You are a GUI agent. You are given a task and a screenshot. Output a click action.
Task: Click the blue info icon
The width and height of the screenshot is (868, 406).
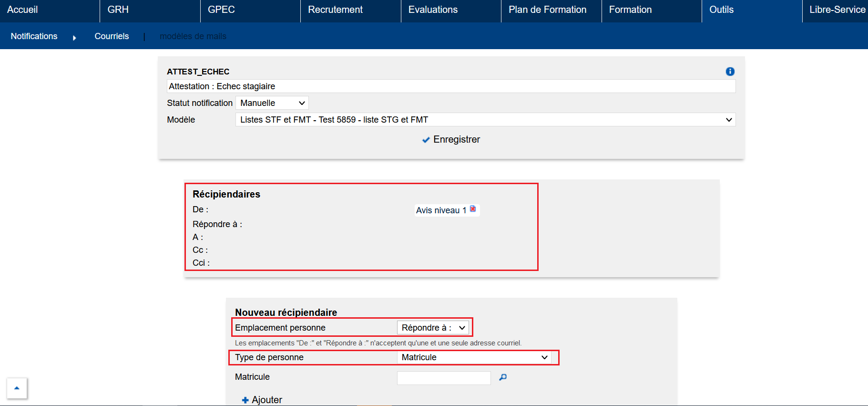tap(730, 72)
